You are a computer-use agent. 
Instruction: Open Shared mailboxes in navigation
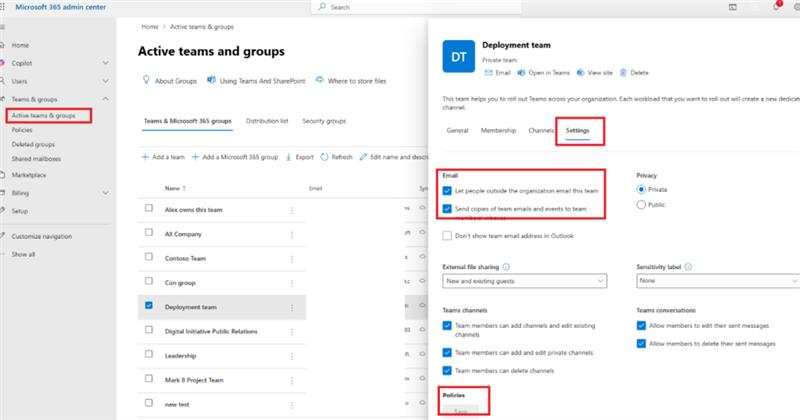[x=36, y=159]
